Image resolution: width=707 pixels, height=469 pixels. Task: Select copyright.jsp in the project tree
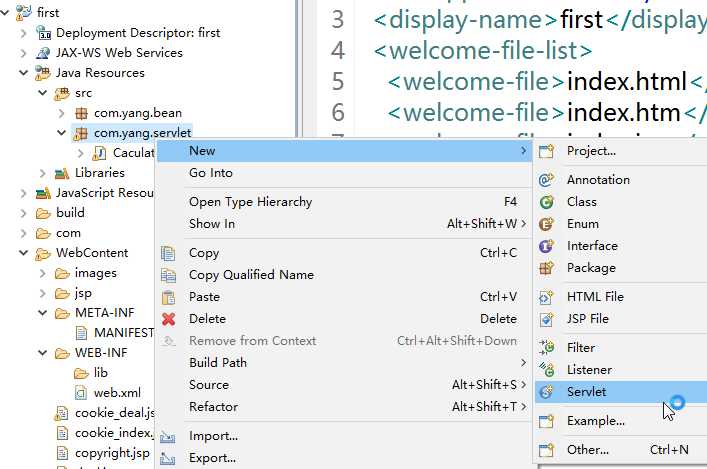(112, 453)
